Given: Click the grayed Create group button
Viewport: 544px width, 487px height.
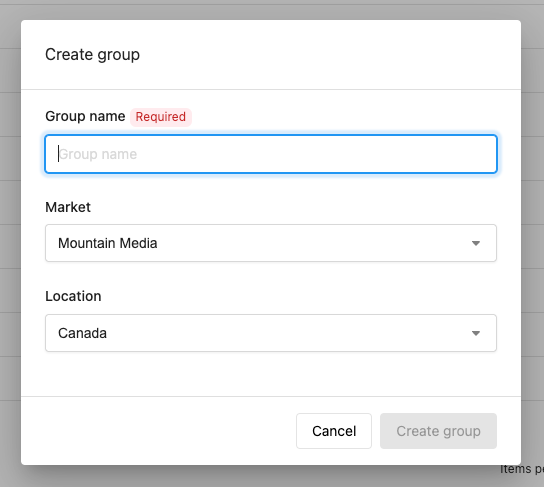Looking at the screenshot, I should tap(438, 431).
